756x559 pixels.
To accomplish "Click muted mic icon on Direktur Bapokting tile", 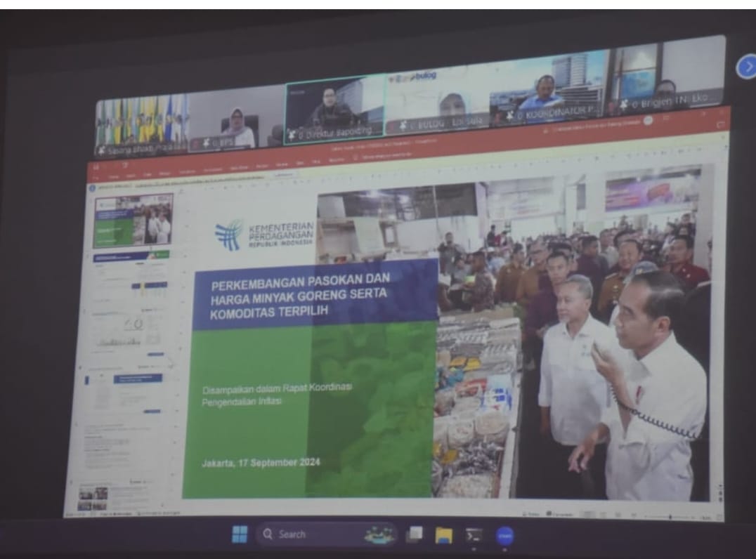I will pyautogui.click(x=291, y=134).
